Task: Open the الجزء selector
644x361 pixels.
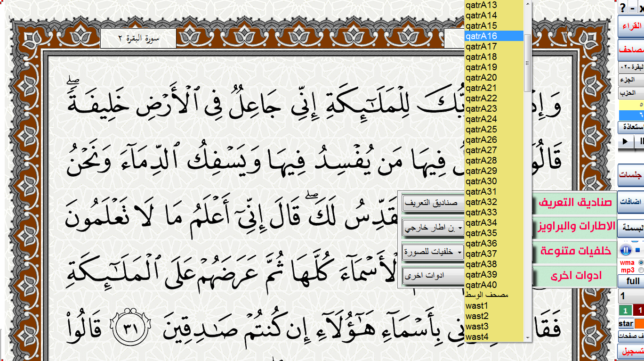Action: click(x=630, y=80)
